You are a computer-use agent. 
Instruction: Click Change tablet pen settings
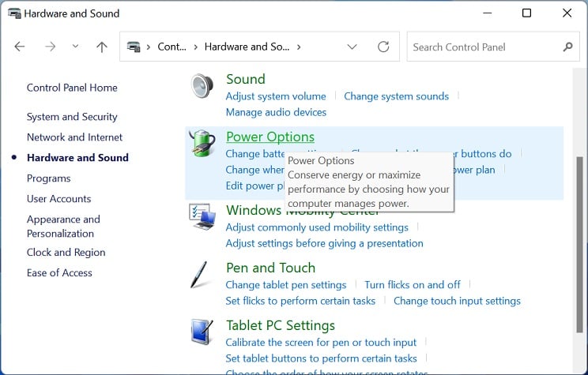pyautogui.click(x=286, y=285)
